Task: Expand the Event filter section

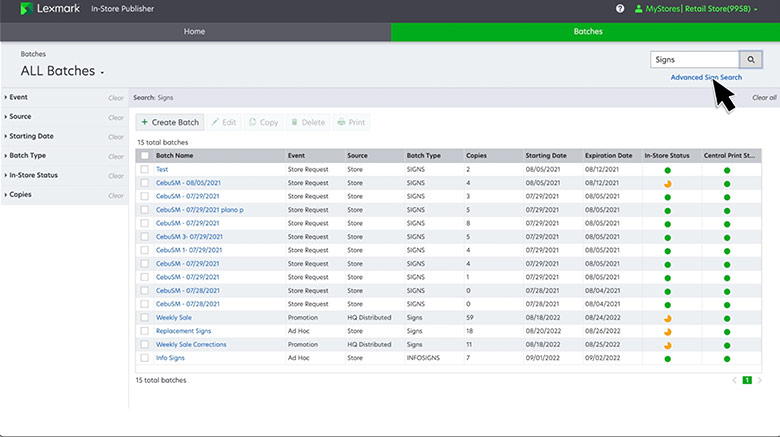Action: [x=19, y=98]
